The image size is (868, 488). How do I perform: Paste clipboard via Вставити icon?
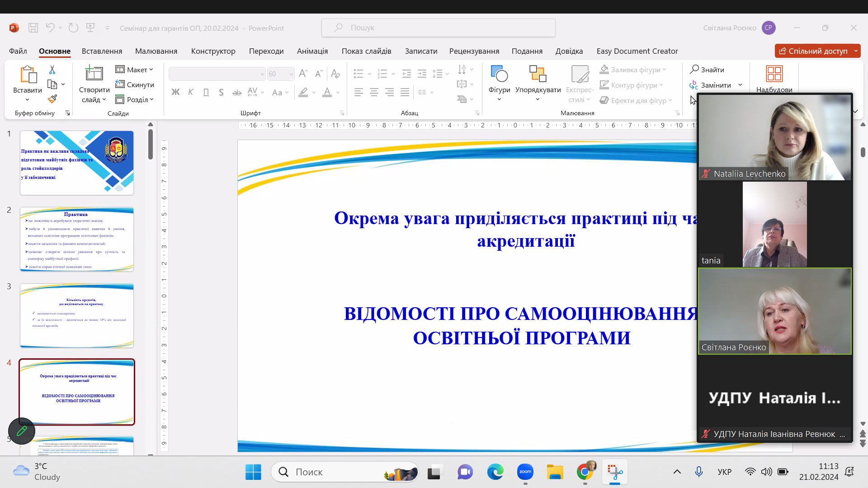coord(28,75)
